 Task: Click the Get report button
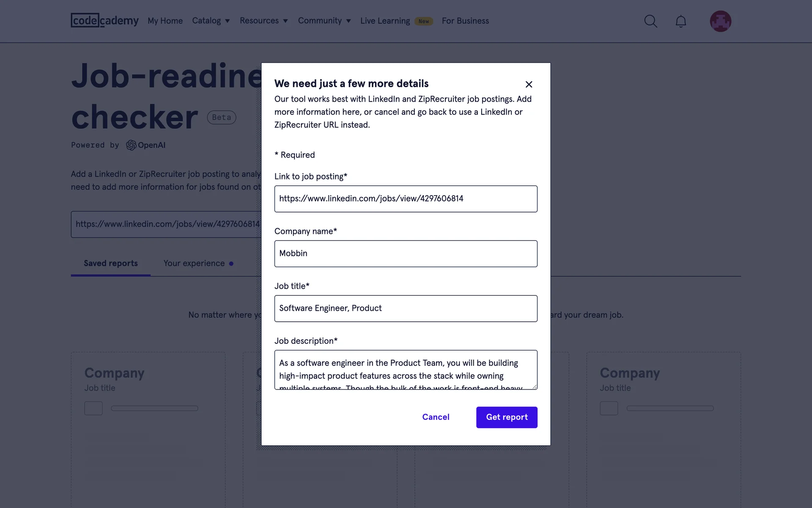tap(507, 417)
